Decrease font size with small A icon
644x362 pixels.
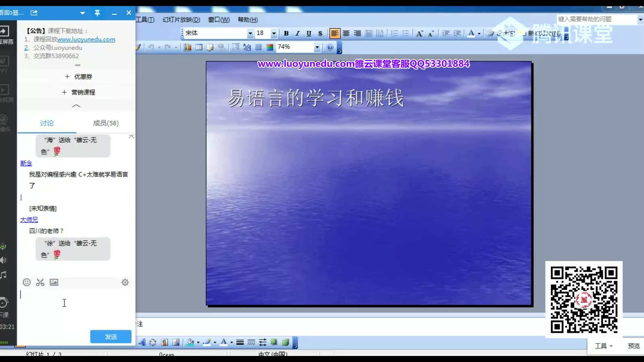431,33
